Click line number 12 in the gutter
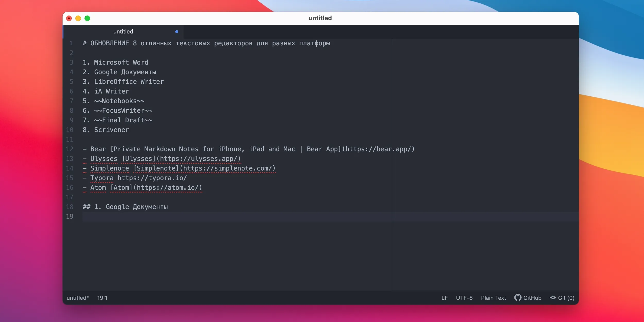Viewport: 644px width, 322px height. [70, 149]
